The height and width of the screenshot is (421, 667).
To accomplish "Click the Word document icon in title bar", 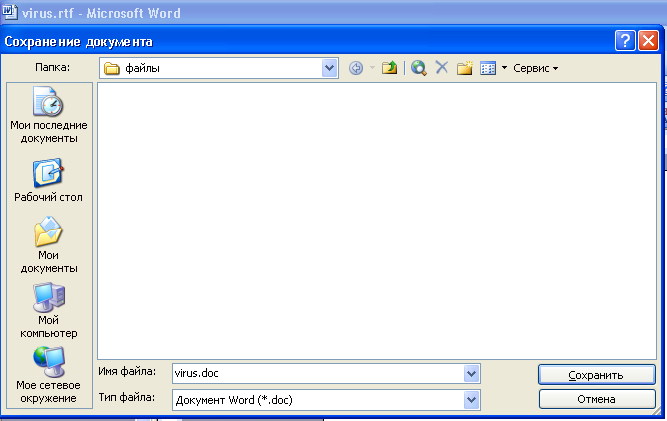I will 9,12.
